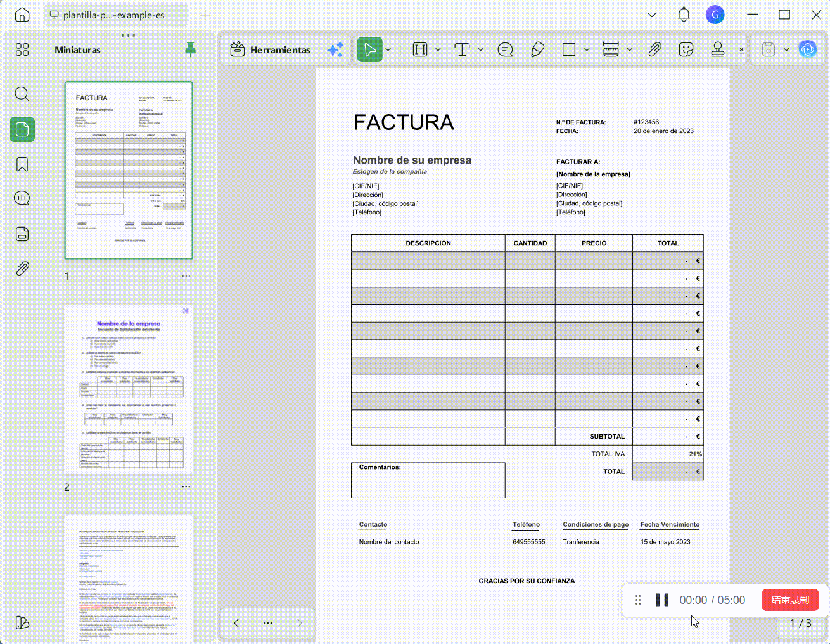The width and height of the screenshot is (830, 644).
Task: Click the Nombre de su empresa text
Action: click(412, 160)
